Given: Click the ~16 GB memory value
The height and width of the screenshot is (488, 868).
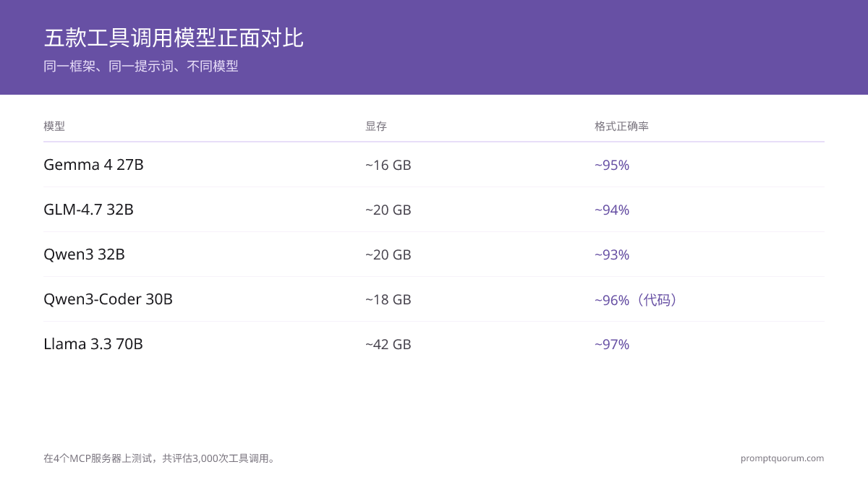Looking at the screenshot, I should (x=388, y=165).
